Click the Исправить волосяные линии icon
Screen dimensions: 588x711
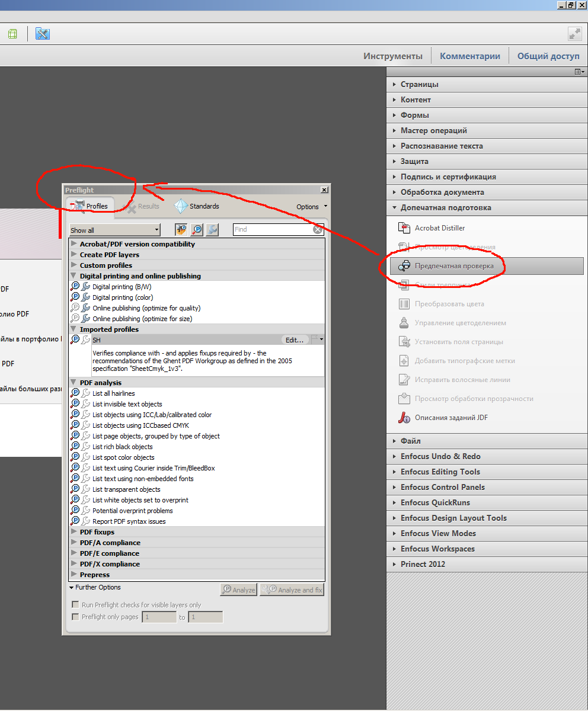(x=404, y=380)
